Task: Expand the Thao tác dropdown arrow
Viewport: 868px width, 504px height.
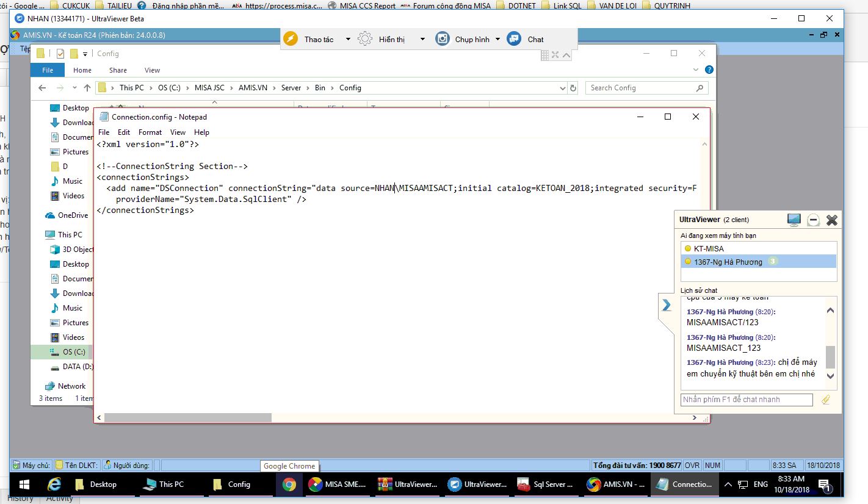Action: [x=348, y=39]
